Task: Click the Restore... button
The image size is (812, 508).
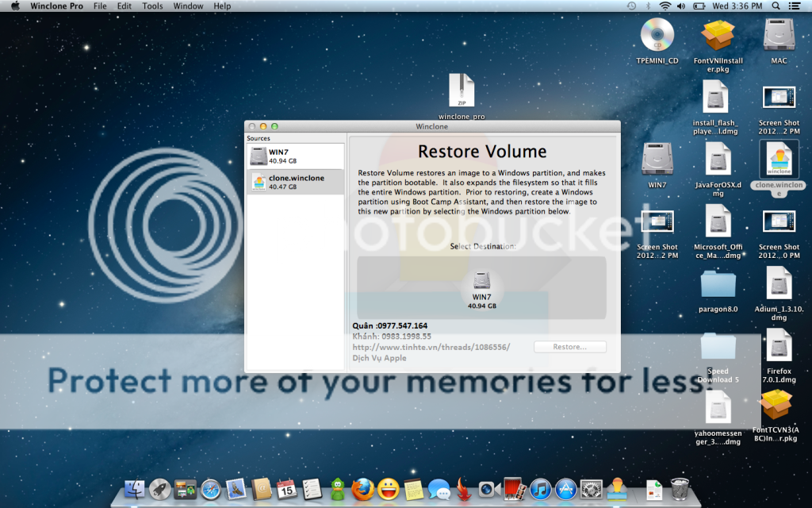Action: tap(569, 347)
